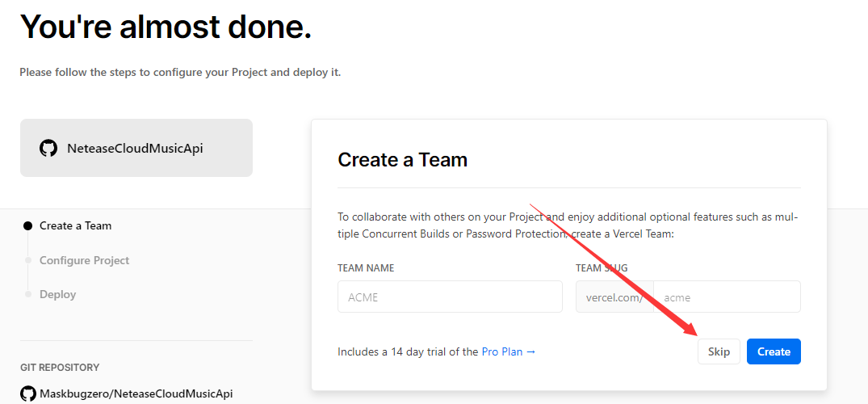The height and width of the screenshot is (404, 868).
Task: Click the Create a Team dialog heading
Action: click(402, 159)
